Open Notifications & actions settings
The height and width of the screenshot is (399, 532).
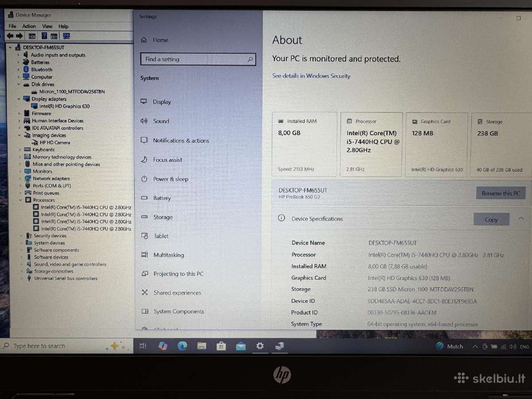[181, 141]
